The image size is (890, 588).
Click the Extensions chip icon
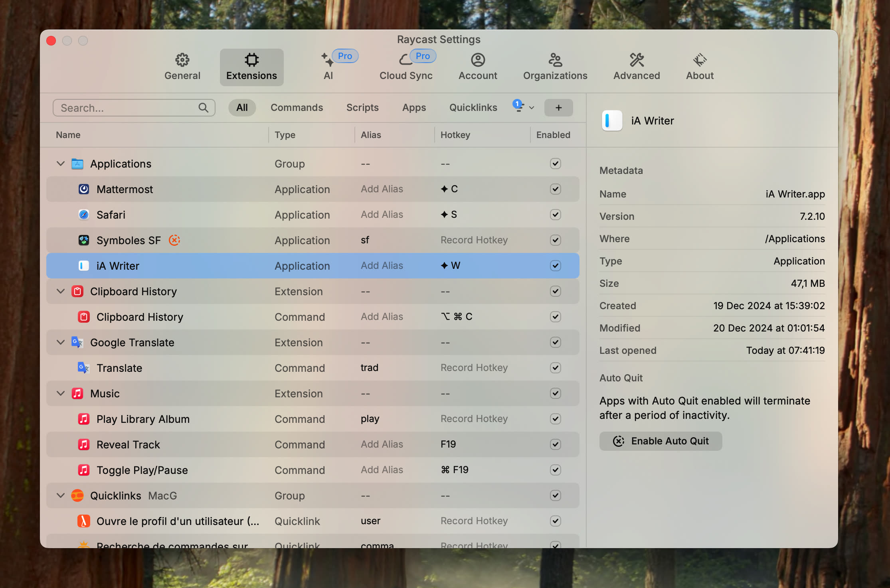251,60
